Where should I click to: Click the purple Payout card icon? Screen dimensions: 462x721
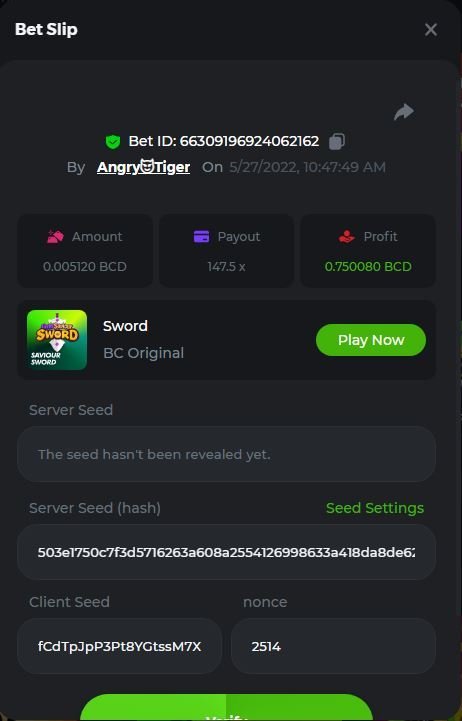pyautogui.click(x=201, y=237)
